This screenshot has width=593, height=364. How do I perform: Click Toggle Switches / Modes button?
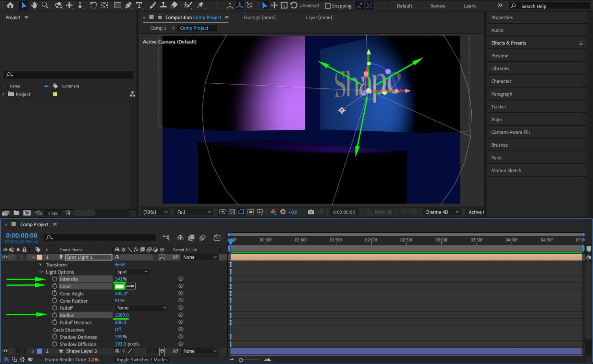(x=142, y=360)
